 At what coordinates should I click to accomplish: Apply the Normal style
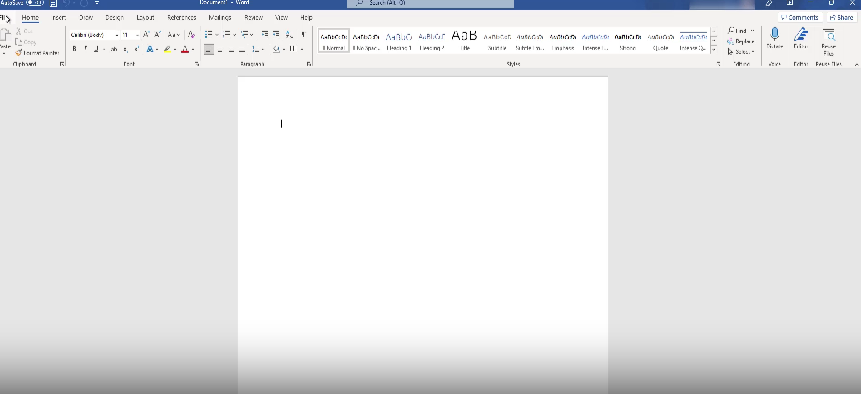(x=334, y=41)
